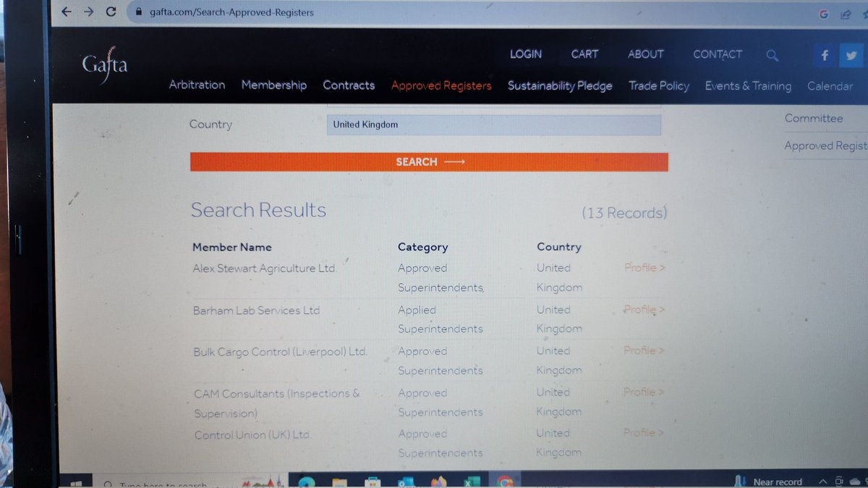The image size is (868, 488).
Task: Click the Near record weather widget
Action: (x=768, y=481)
